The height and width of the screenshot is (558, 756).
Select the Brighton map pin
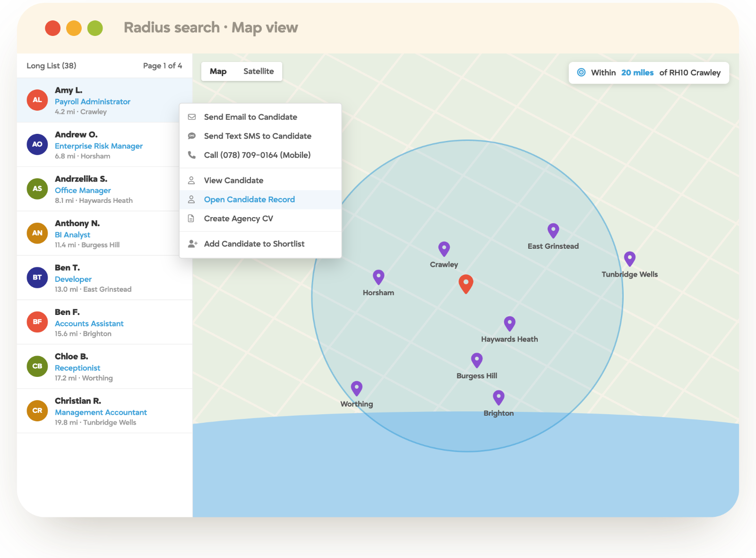tap(498, 398)
